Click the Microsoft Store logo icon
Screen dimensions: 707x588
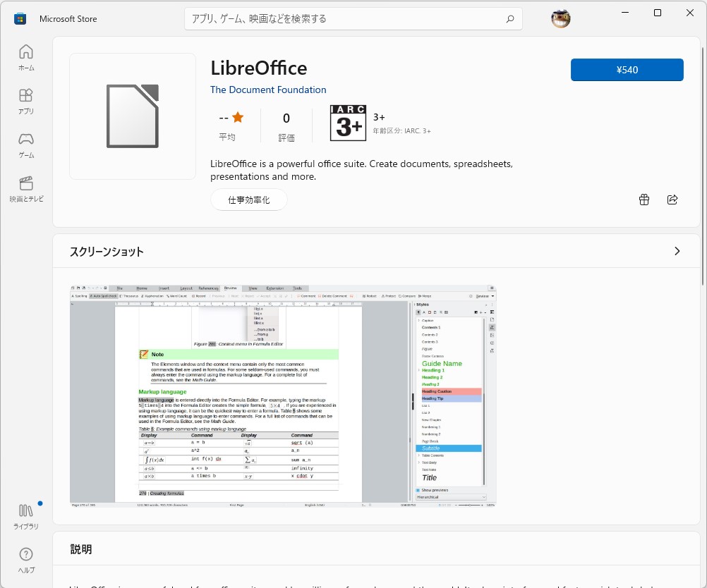20,19
